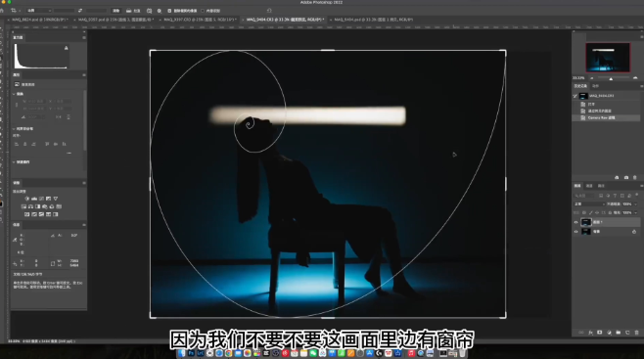Click the layer styles fx icon

[590, 333]
